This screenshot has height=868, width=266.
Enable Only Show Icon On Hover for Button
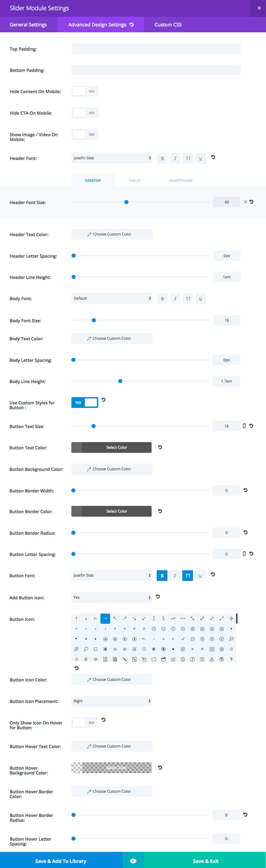pyautogui.click(x=85, y=722)
